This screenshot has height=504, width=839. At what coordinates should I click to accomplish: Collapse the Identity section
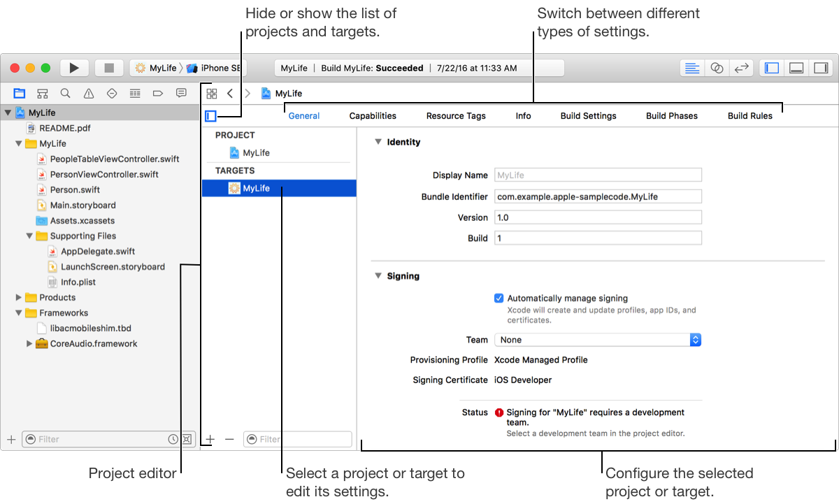pos(378,142)
